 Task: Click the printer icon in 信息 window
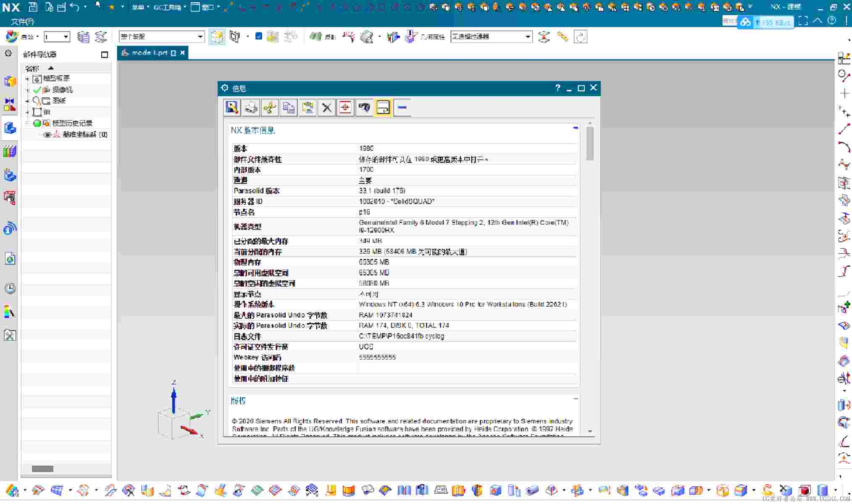point(251,108)
